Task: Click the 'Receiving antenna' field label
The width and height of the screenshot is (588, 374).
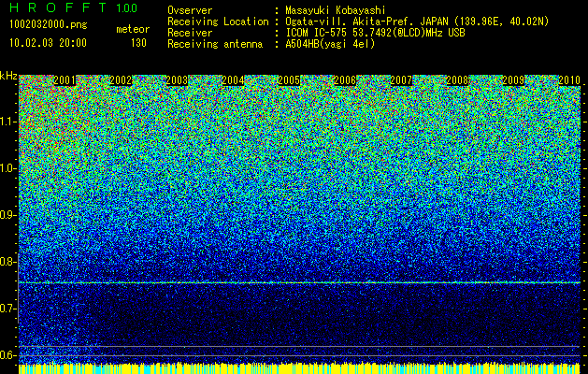Action: (215, 44)
